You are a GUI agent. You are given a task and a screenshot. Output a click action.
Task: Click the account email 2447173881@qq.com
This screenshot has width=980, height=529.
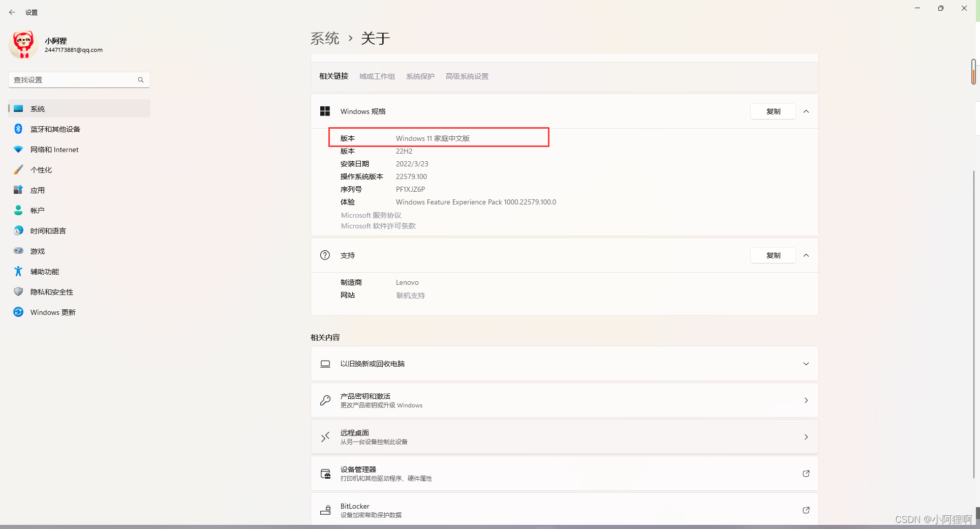click(74, 50)
